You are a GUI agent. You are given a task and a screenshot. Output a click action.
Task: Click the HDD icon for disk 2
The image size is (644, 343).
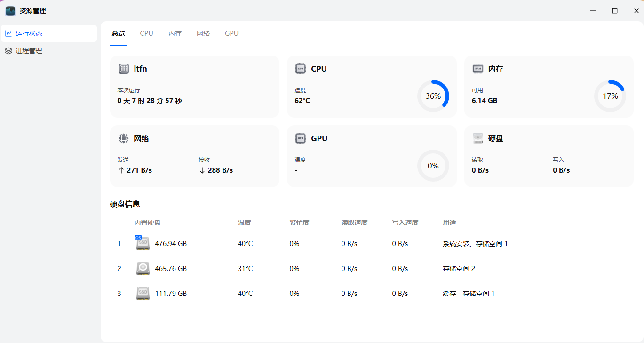pyautogui.click(x=143, y=269)
